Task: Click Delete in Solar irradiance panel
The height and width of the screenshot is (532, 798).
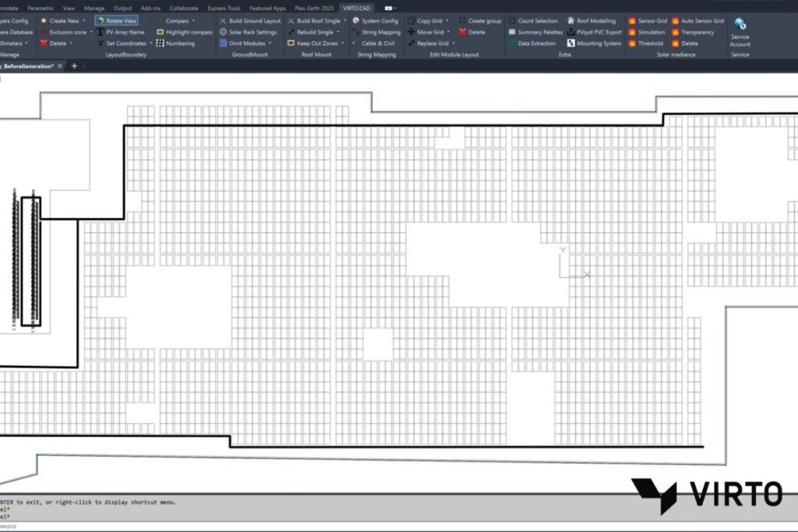Action: (685, 44)
